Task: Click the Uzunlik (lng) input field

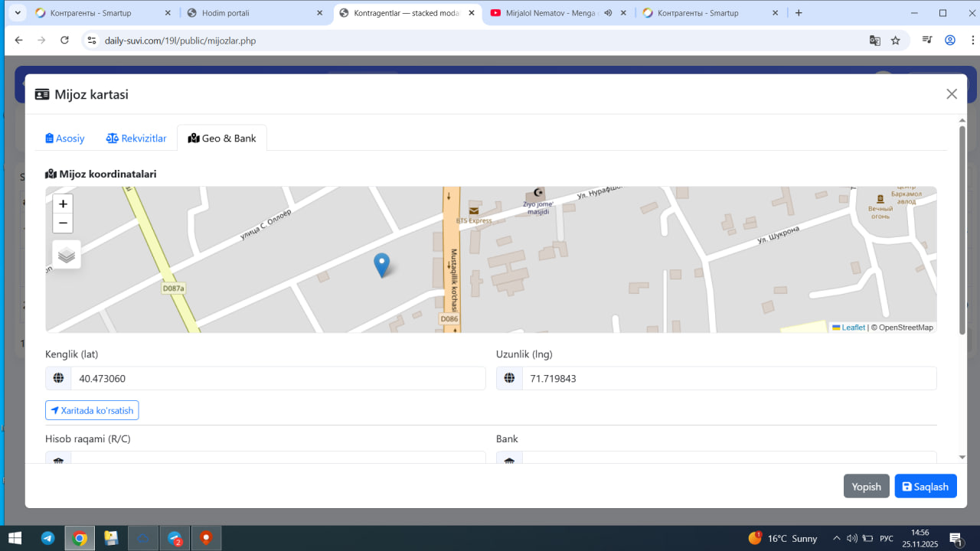Action: click(x=729, y=378)
